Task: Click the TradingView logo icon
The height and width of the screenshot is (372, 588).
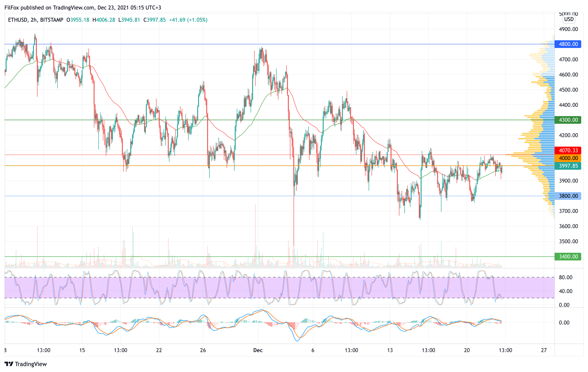Action: tap(9, 364)
